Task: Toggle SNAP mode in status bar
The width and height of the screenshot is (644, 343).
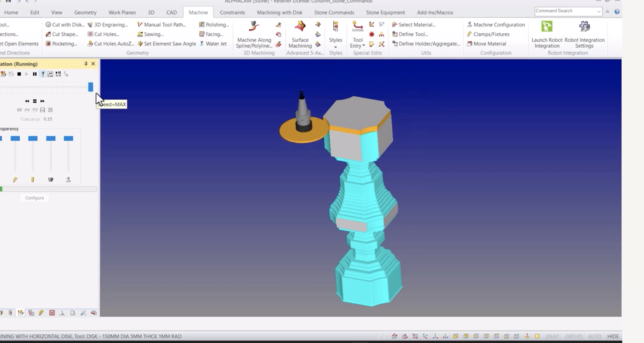Action: click(552, 336)
